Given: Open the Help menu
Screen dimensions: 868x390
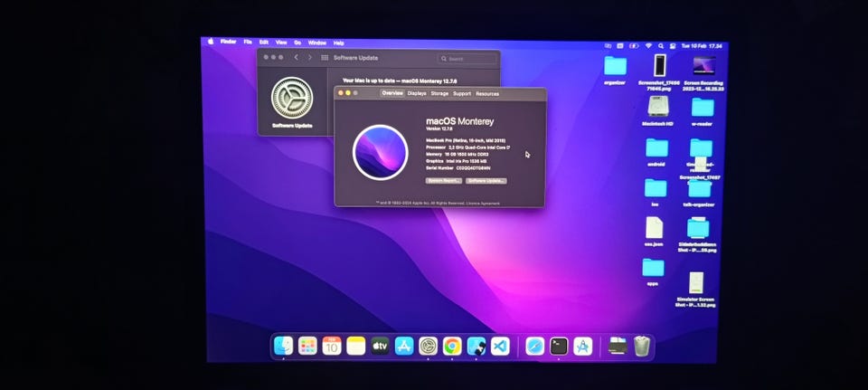Looking at the screenshot, I should point(339,43).
